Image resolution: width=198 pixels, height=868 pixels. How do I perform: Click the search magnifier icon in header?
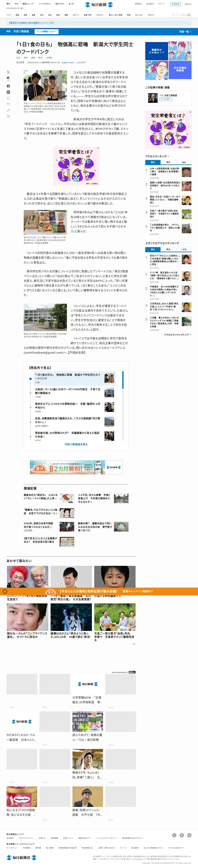click(189, 15)
